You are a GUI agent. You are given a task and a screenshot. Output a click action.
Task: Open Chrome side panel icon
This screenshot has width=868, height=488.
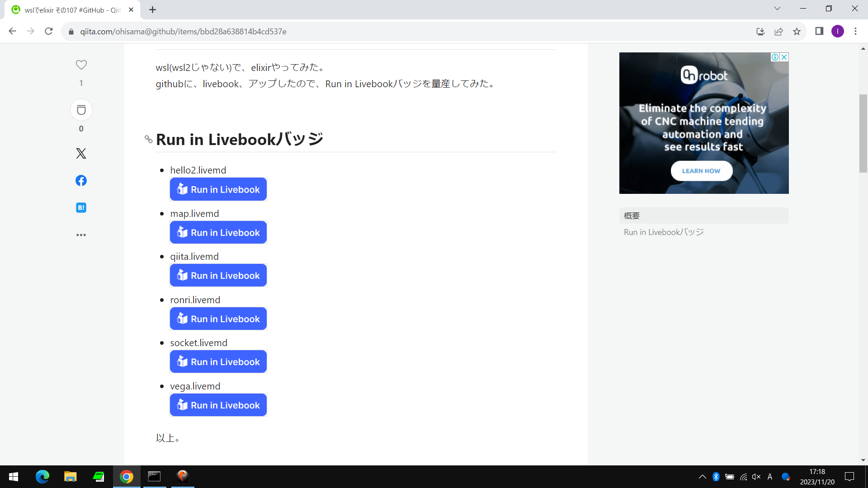point(819,31)
